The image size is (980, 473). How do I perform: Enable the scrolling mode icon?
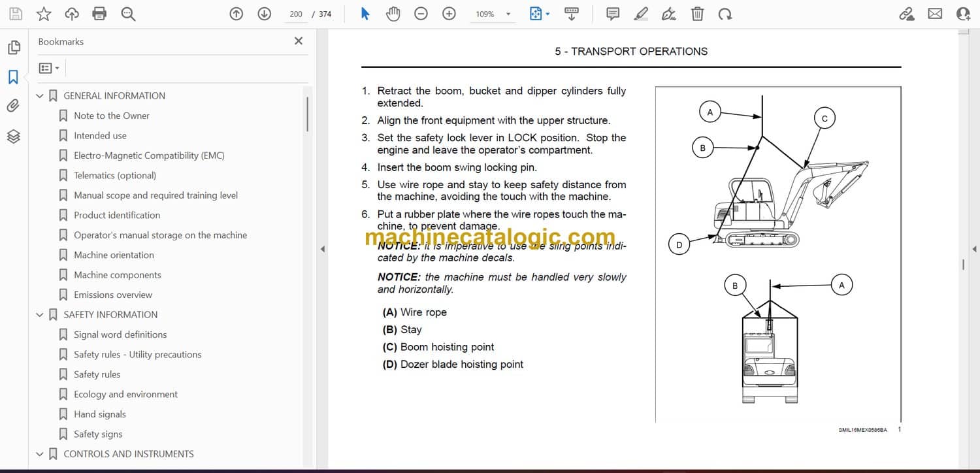click(572, 14)
